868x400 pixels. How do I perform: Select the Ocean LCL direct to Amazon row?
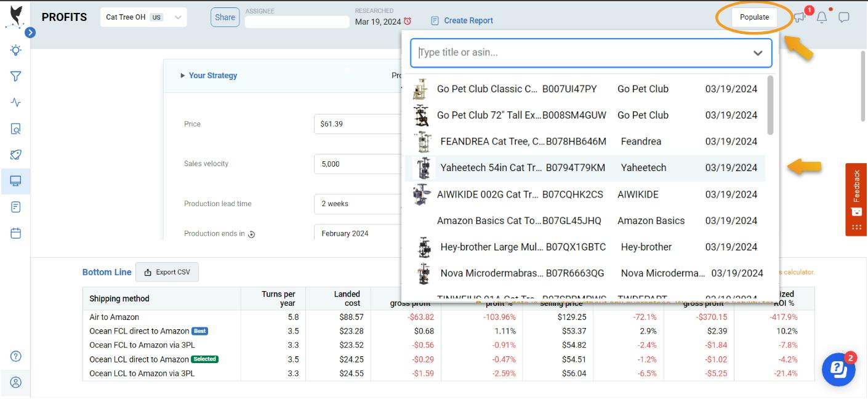tap(448, 359)
